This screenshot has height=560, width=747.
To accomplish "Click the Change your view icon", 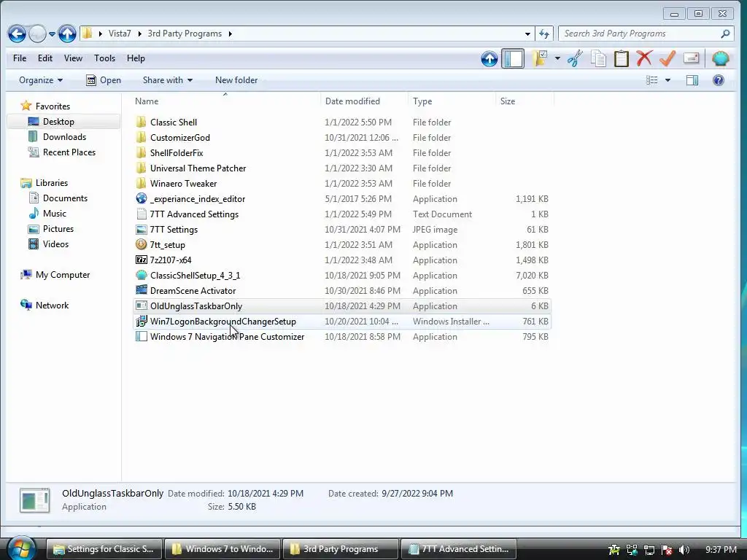I will click(x=651, y=80).
